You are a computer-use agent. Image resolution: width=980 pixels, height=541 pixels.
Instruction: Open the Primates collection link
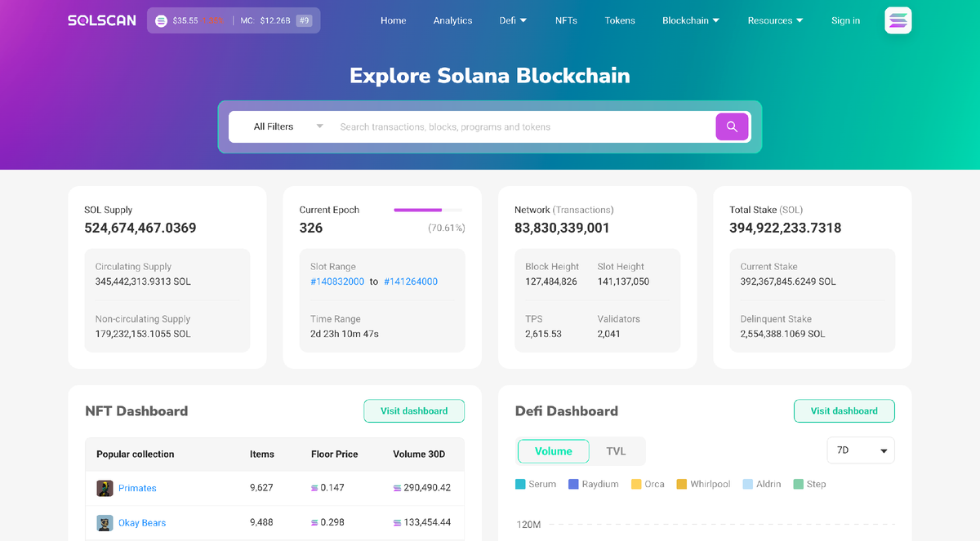click(137, 488)
